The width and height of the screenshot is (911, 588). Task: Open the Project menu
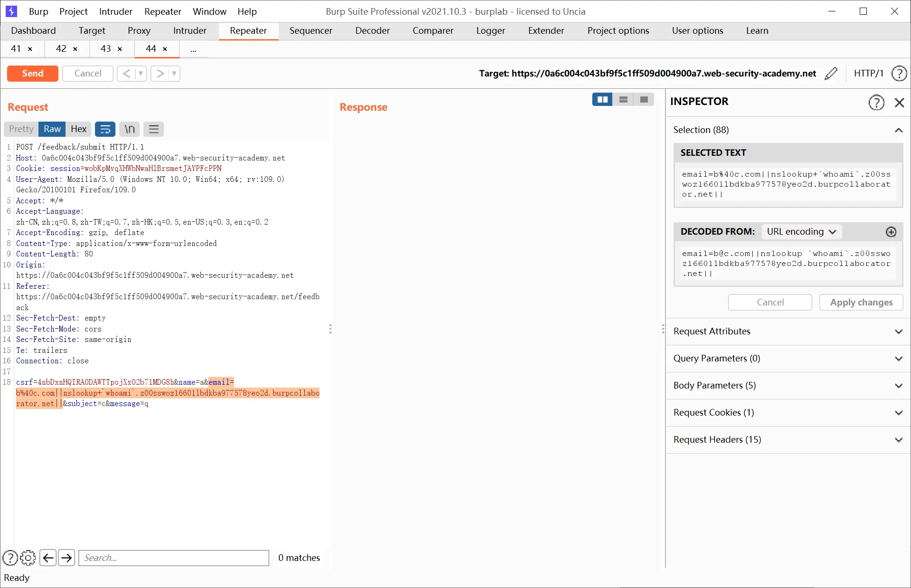pyautogui.click(x=74, y=11)
